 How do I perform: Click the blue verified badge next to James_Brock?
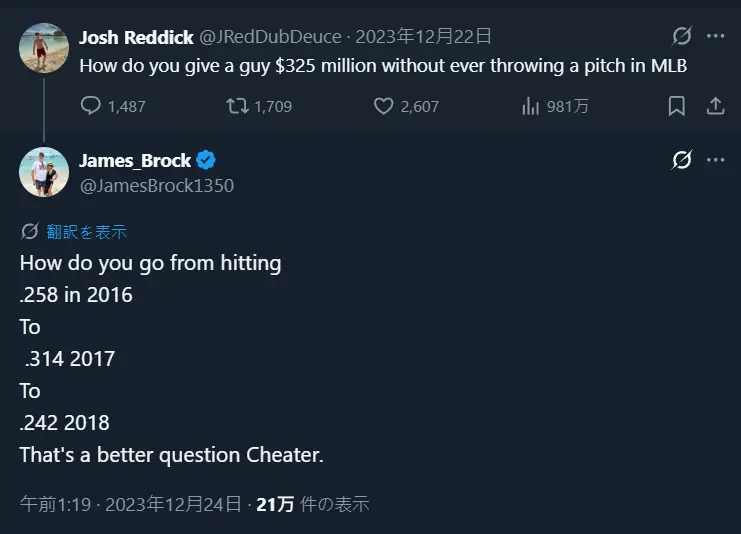(207, 160)
